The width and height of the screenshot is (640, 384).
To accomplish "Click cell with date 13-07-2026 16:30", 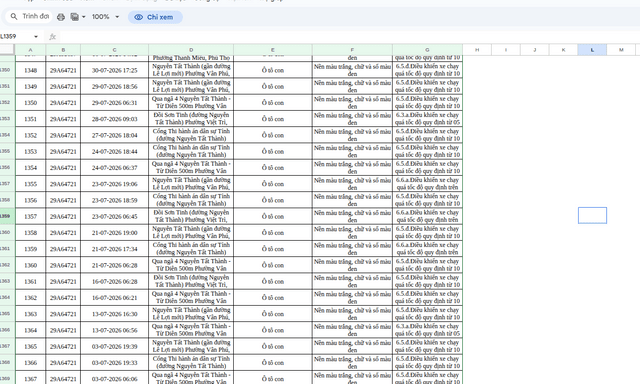I will [x=115, y=314].
